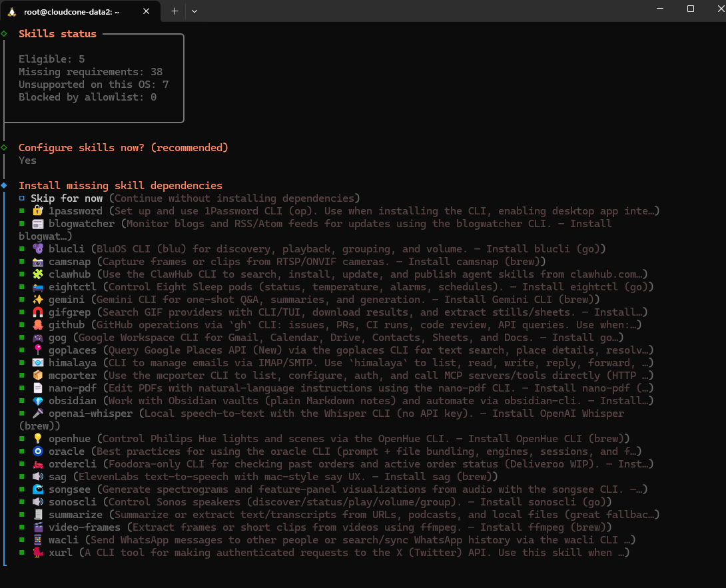
Task: Click the 'wacli' skill name
Action: click(x=63, y=540)
